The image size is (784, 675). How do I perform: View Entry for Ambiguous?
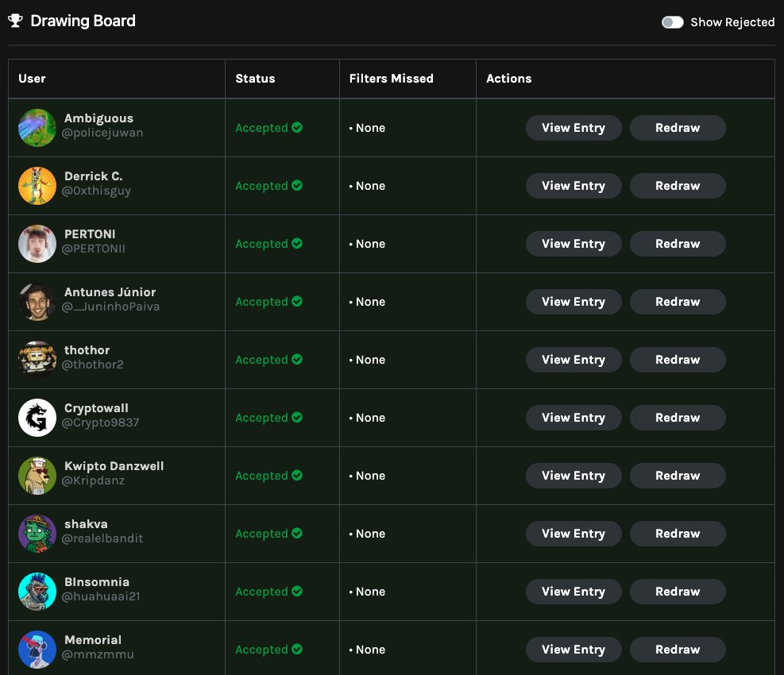(574, 128)
